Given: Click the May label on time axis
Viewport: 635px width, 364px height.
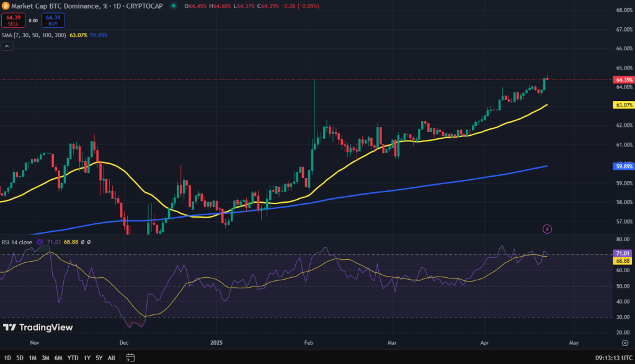Looking at the screenshot, I should pos(574,343).
